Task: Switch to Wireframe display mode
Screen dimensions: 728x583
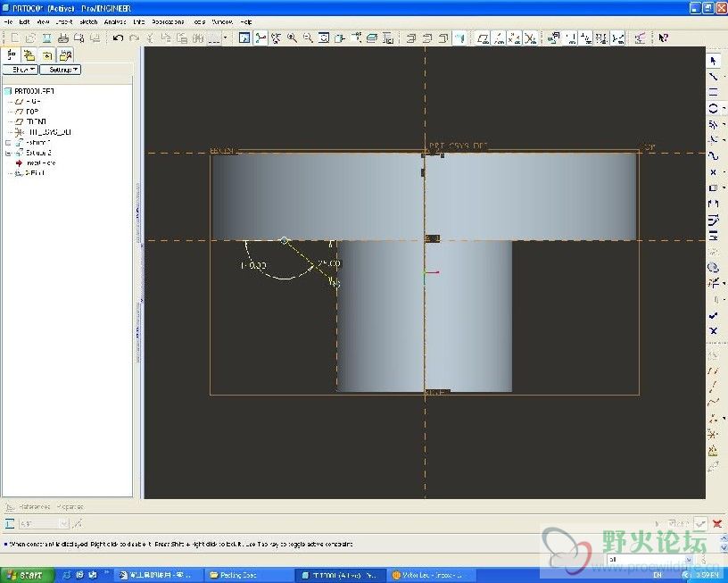Action: (411, 37)
